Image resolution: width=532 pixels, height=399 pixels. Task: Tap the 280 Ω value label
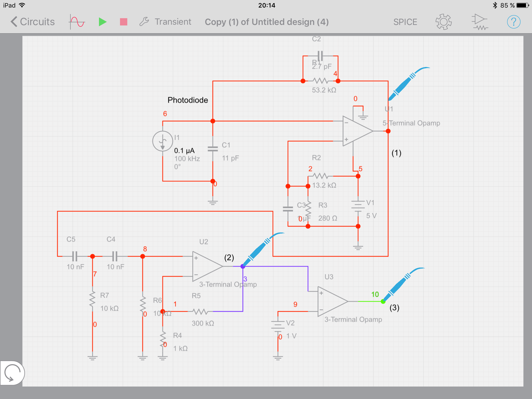coord(328,218)
